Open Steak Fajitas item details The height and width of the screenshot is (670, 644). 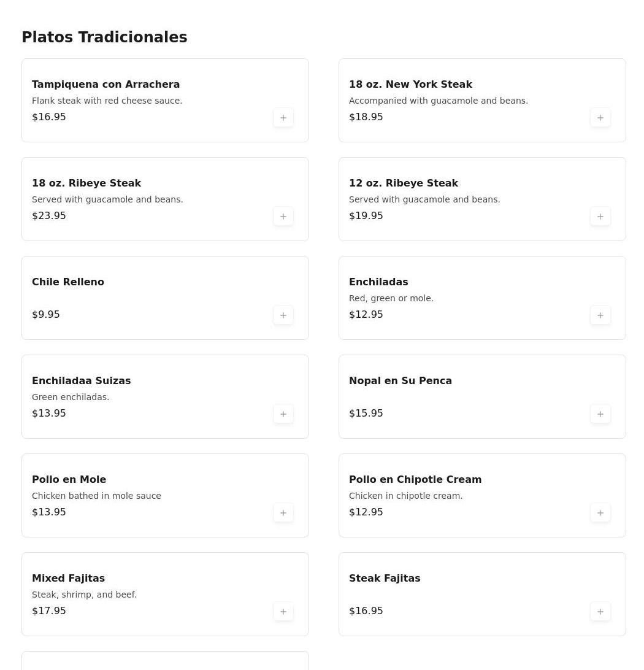click(x=385, y=579)
